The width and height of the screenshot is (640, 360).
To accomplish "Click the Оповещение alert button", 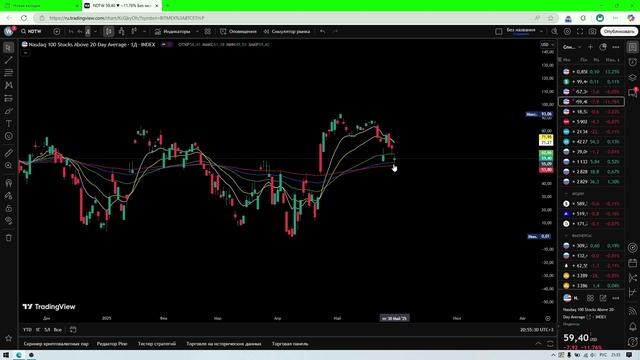I will click(x=238, y=31).
